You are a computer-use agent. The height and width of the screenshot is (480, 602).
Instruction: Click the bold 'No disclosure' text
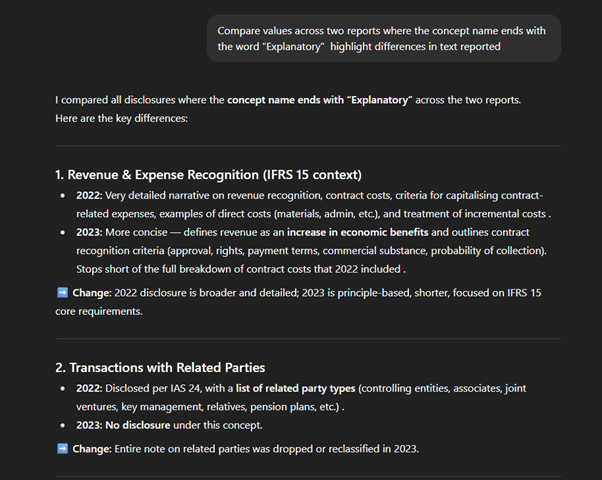[145, 426]
